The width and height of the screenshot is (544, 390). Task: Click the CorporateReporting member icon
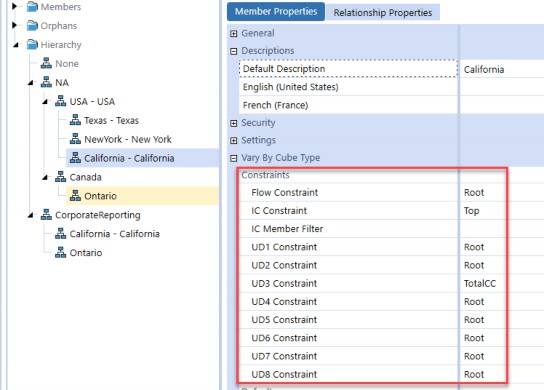click(x=46, y=215)
